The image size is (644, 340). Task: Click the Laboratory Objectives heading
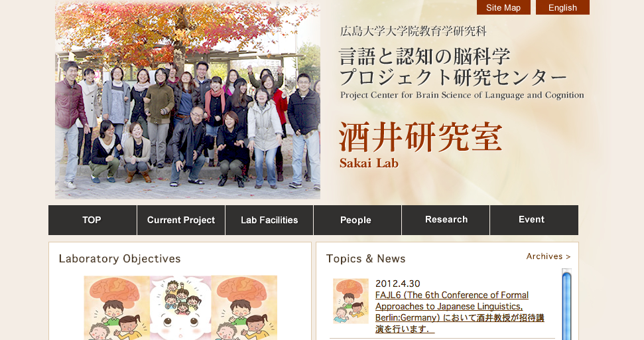click(x=119, y=258)
